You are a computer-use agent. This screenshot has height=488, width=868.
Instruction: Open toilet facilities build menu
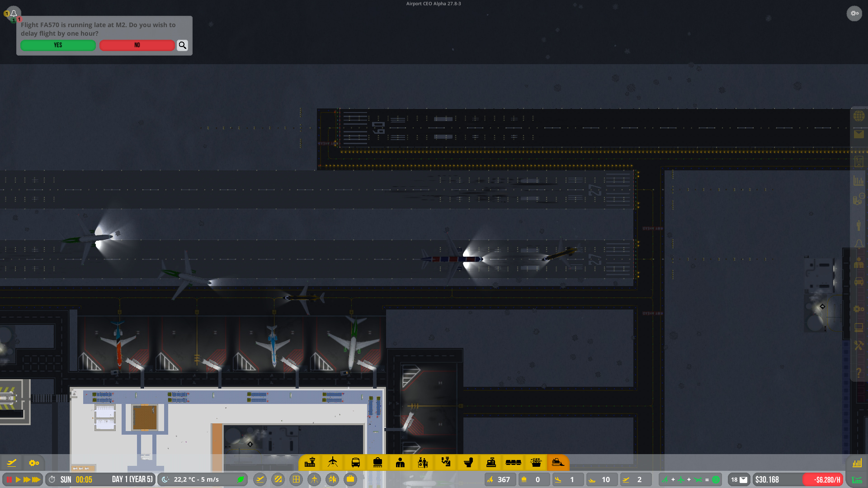click(x=468, y=462)
